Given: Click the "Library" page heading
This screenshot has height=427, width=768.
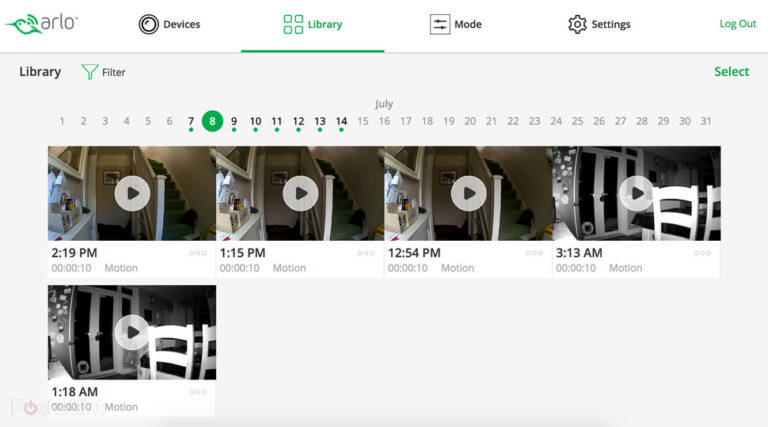Looking at the screenshot, I should (40, 71).
